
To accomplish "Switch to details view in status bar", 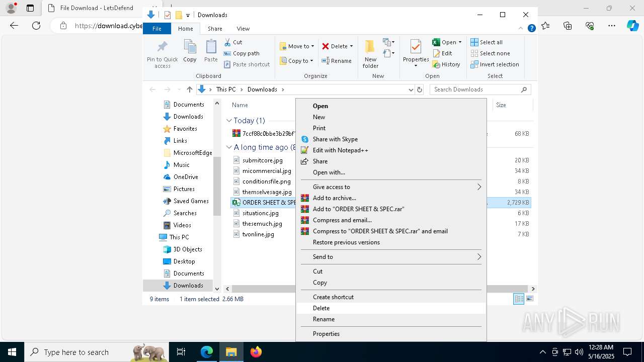I will [x=519, y=299].
